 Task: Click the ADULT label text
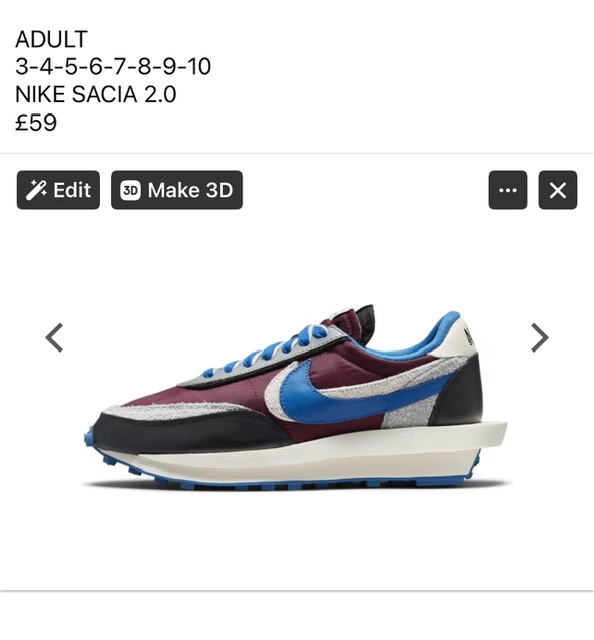[x=51, y=39]
